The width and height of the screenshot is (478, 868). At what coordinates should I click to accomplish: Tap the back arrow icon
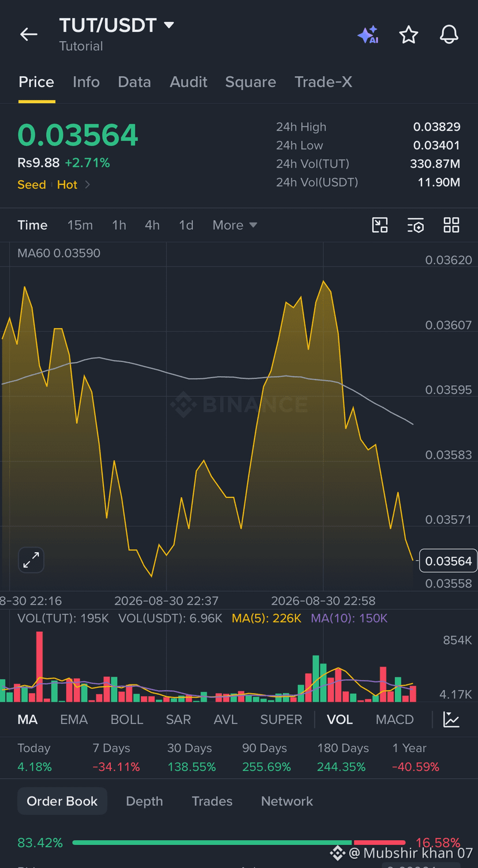pyautogui.click(x=29, y=35)
